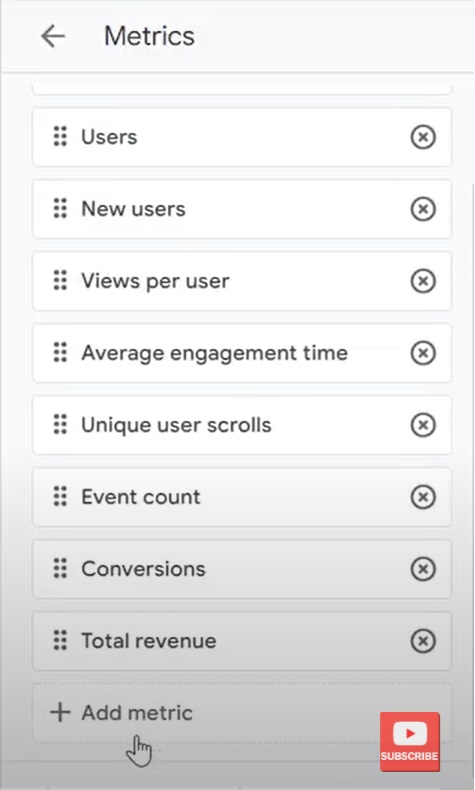
Task: Click the drag handle of Views per user
Action: coord(60,281)
